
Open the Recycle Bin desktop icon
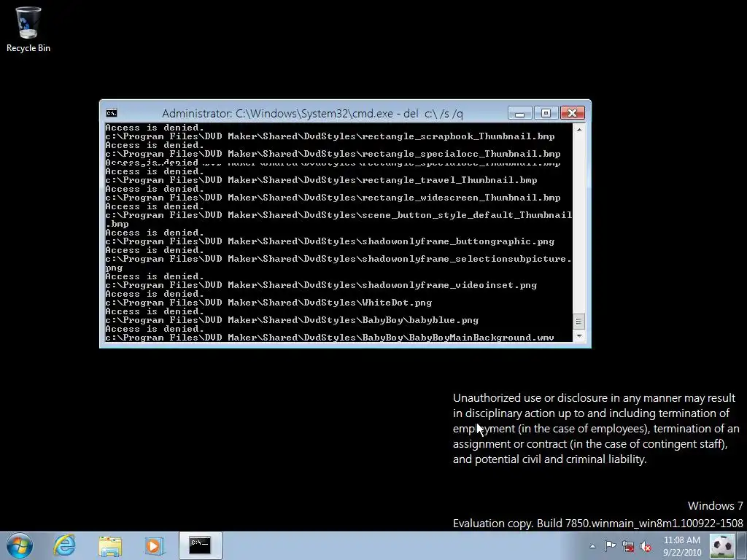(28, 28)
